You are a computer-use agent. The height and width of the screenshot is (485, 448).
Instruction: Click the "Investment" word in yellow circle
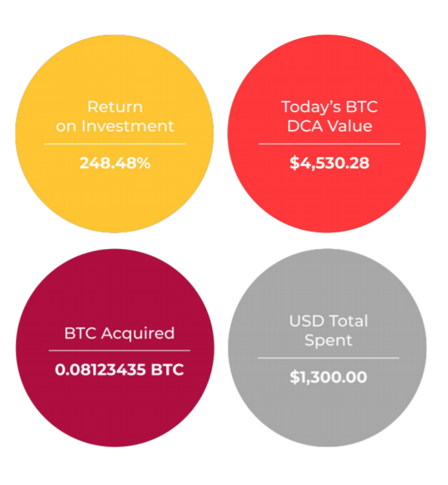click(x=128, y=126)
